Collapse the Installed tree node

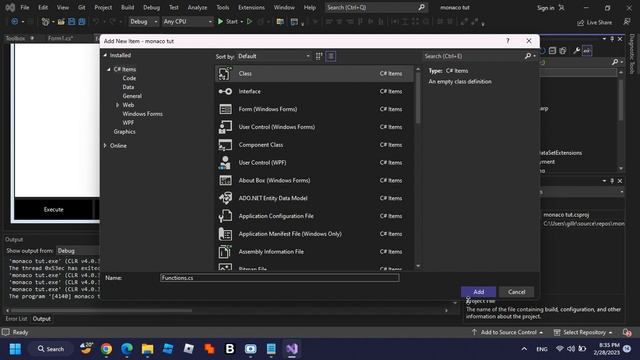point(105,55)
